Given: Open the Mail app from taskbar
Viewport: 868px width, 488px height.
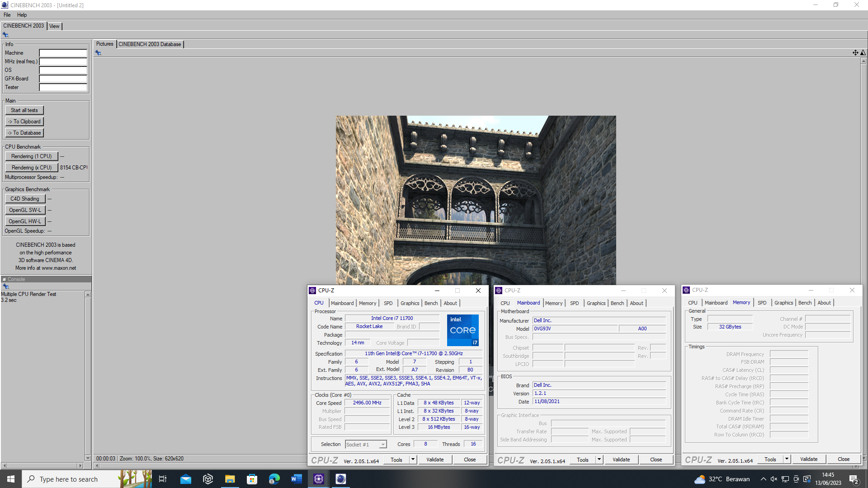Looking at the screenshot, I should pyautogui.click(x=186, y=479).
